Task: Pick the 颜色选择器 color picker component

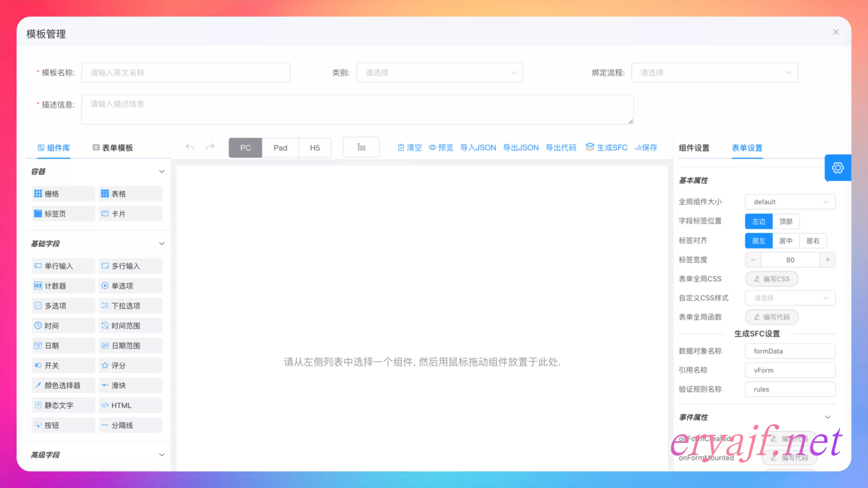Action: pyautogui.click(x=63, y=385)
